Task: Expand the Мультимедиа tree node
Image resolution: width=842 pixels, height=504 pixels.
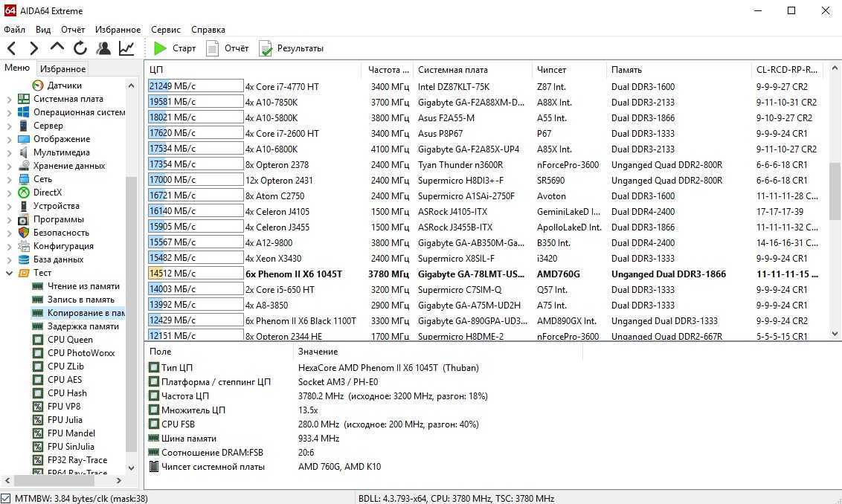Action: click(x=9, y=153)
